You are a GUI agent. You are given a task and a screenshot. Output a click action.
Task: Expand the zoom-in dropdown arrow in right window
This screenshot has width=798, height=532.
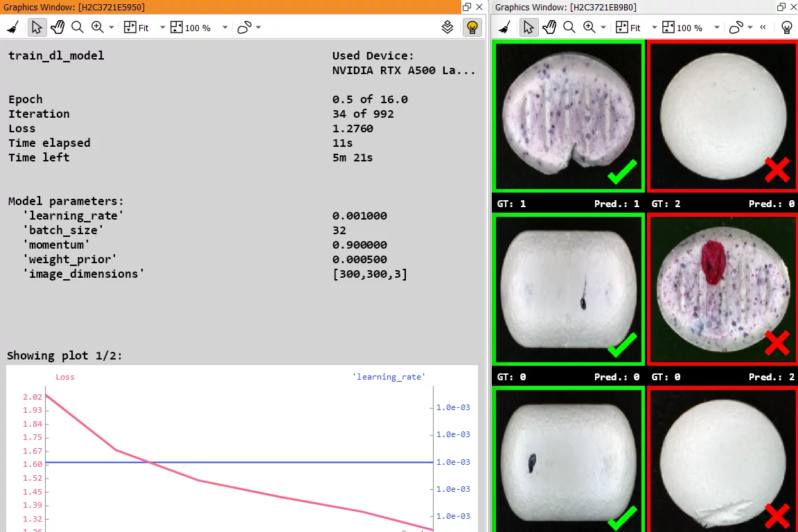tap(603, 28)
